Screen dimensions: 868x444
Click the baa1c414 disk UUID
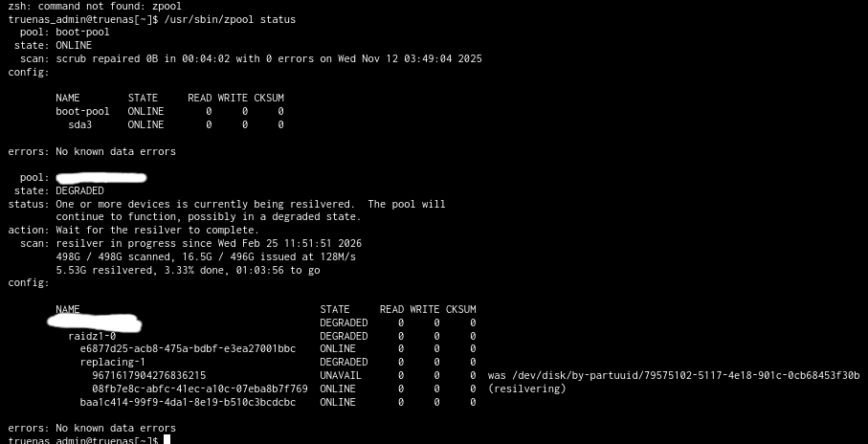click(x=188, y=403)
